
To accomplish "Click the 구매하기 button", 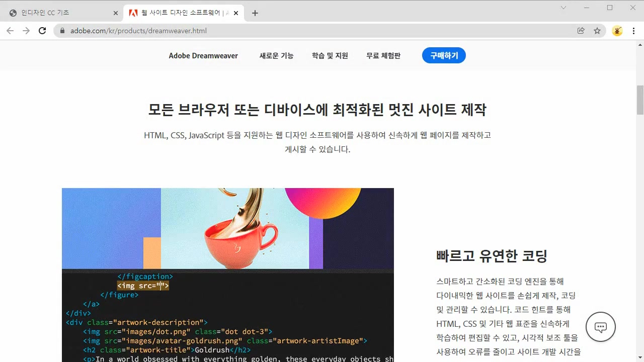I will [444, 55].
